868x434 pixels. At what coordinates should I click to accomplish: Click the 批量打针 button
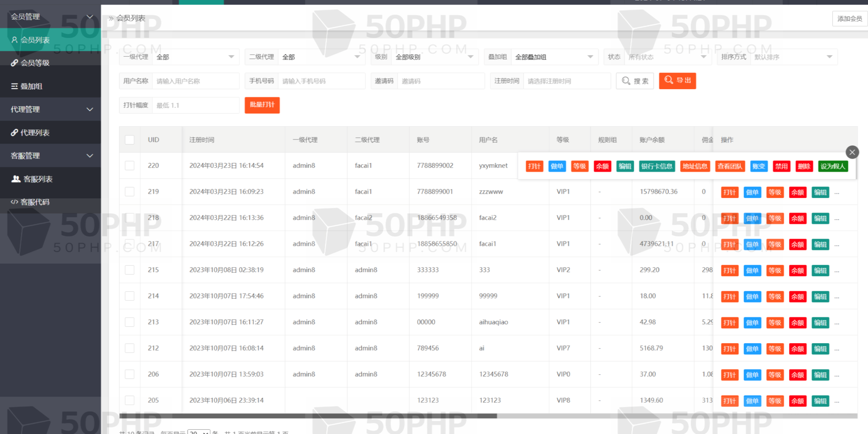tap(262, 105)
